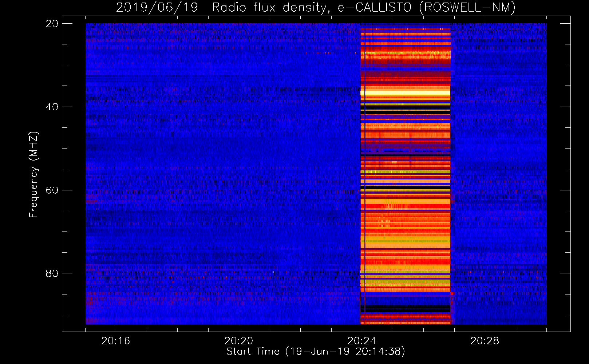Click the time tick label "20:16"
Screen dimensions: 589x364
coord(116,341)
